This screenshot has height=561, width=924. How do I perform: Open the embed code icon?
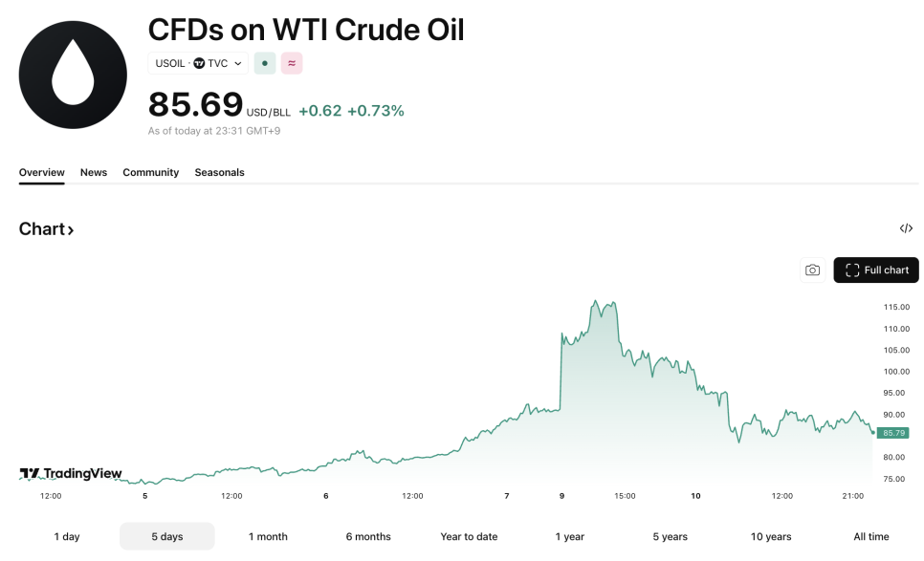[906, 228]
